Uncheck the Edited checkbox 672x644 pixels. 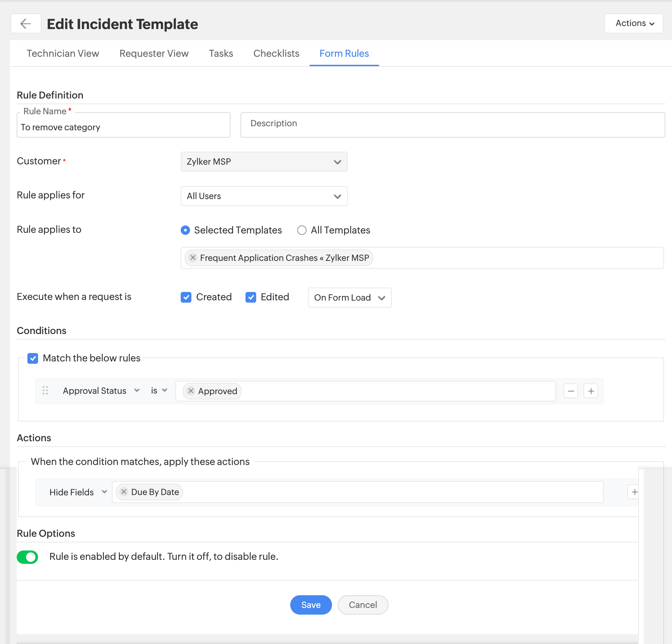(x=250, y=297)
